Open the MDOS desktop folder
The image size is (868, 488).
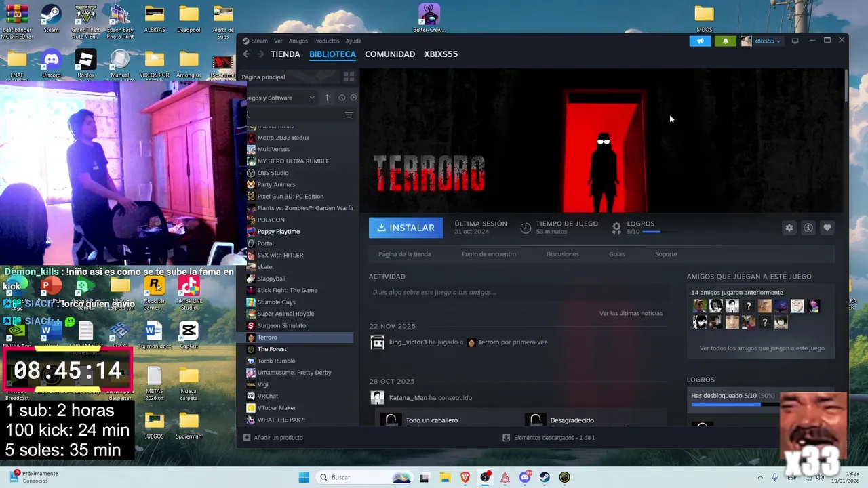click(x=704, y=18)
